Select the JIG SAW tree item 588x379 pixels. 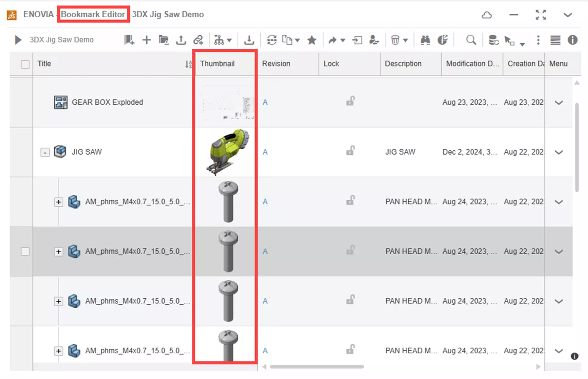coord(87,152)
